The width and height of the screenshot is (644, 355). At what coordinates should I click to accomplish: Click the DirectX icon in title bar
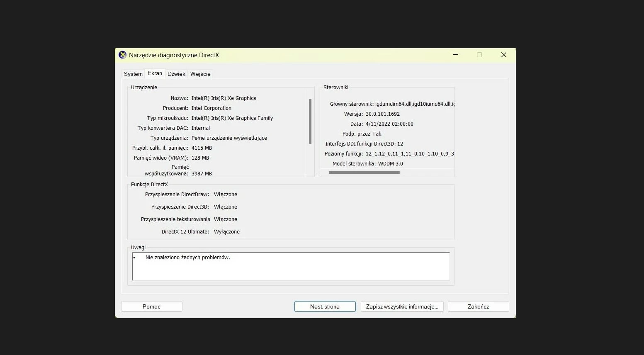[x=123, y=55]
